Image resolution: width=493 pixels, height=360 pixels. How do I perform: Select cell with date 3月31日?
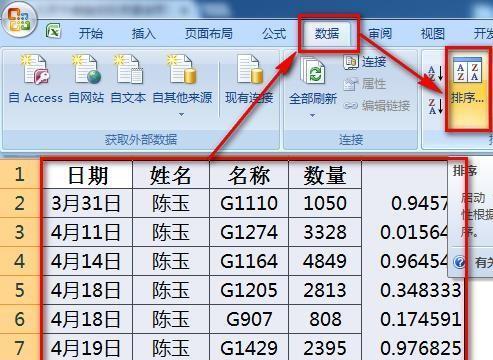88,203
